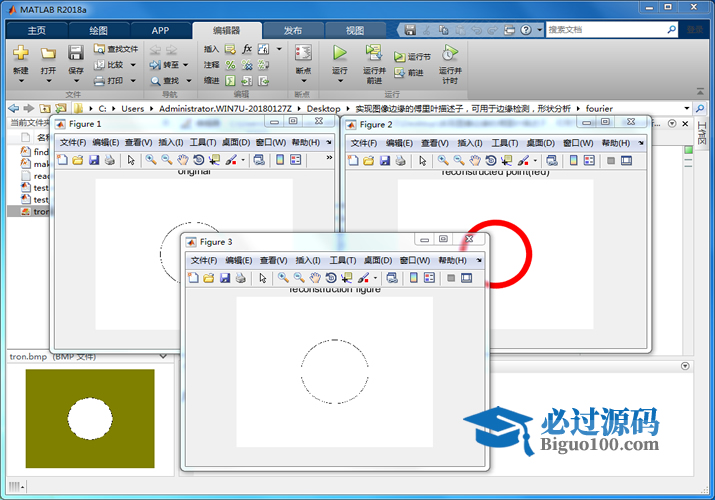Click the fourier folder path segment

599,108
